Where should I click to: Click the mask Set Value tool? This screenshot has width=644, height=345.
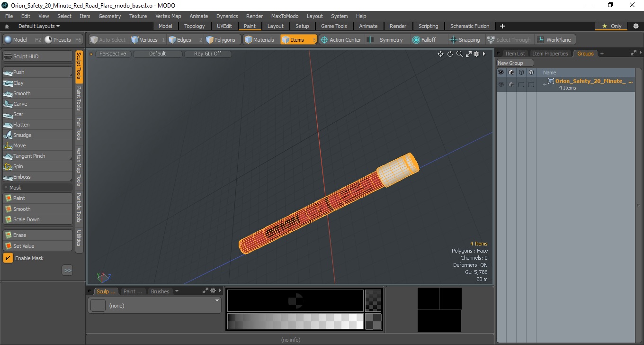coord(37,246)
